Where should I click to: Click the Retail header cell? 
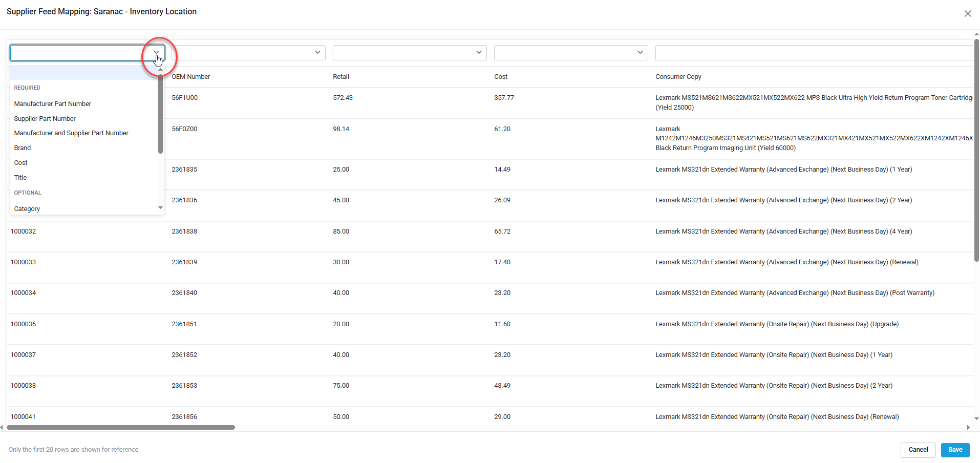341,77
